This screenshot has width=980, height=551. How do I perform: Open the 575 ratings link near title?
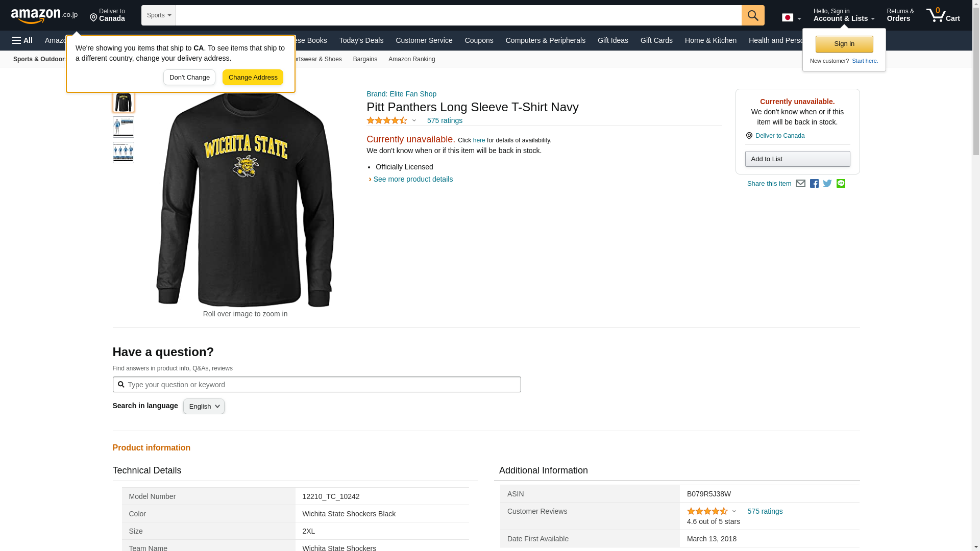point(445,121)
